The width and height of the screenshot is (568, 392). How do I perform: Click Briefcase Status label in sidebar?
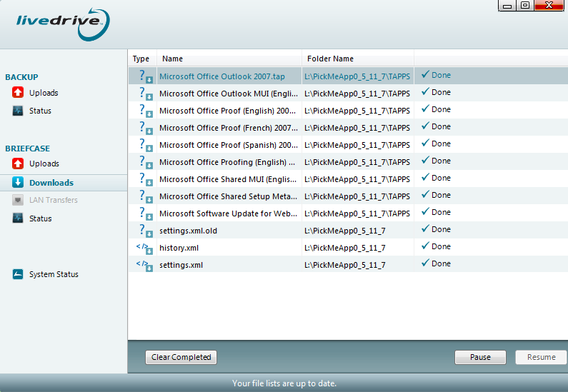(41, 218)
